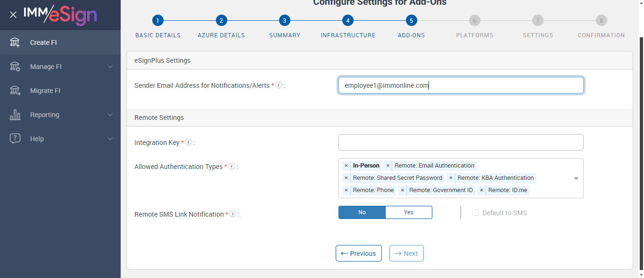This screenshot has width=644, height=278.
Task: Click info icon next to Integration Key
Action: tap(189, 143)
